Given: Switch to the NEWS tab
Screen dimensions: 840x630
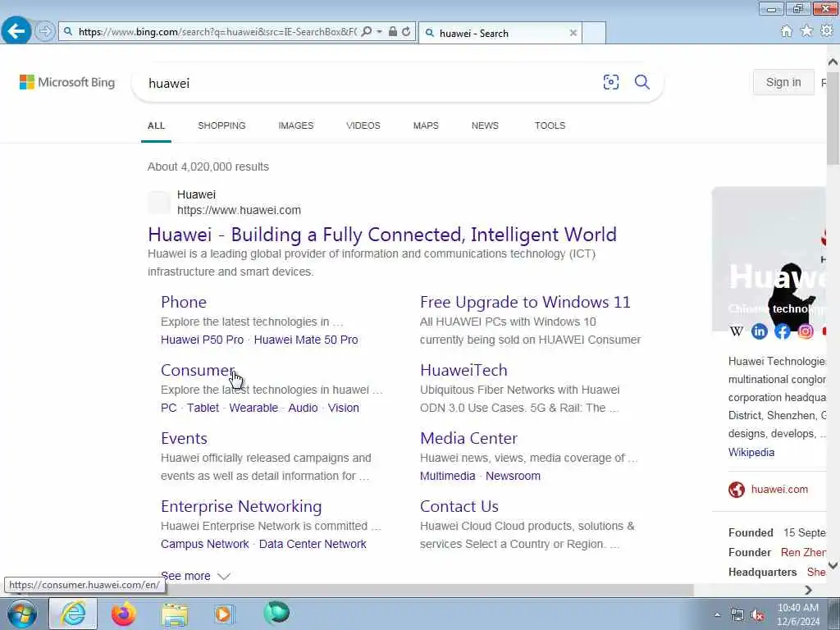Looking at the screenshot, I should coord(485,126).
